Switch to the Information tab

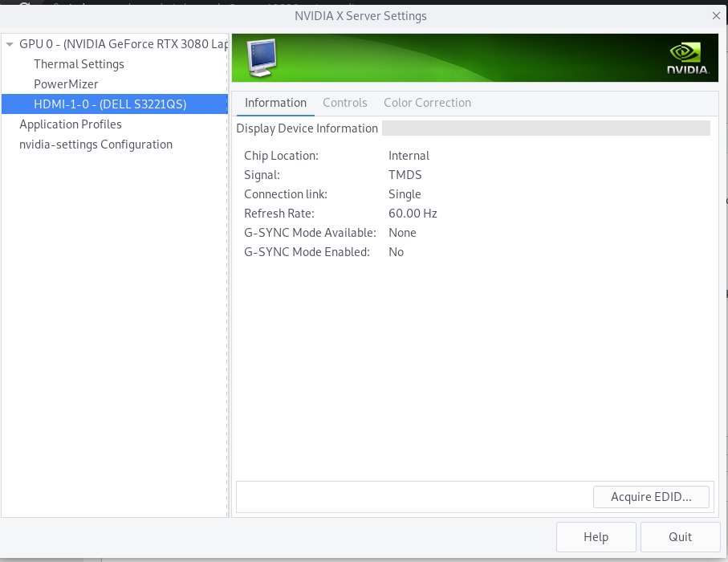275,103
